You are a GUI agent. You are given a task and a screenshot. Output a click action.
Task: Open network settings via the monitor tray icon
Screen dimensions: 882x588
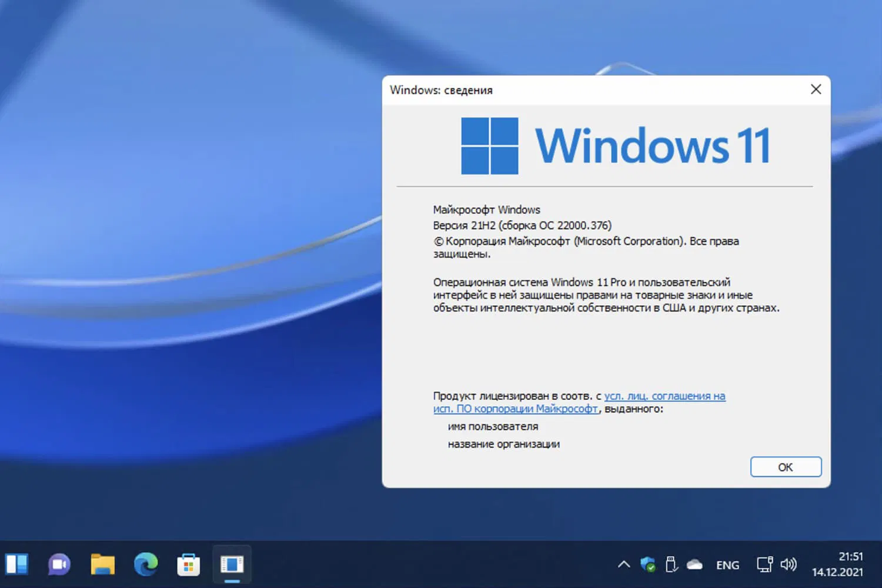click(764, 564)
